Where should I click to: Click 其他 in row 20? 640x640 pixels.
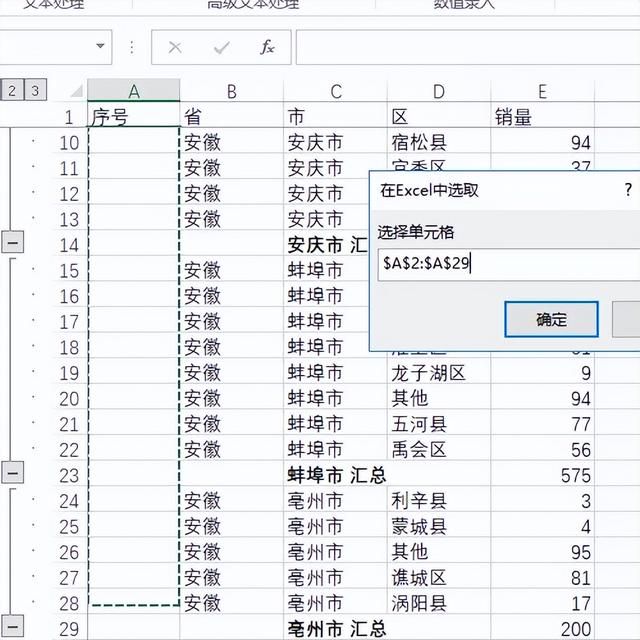coord(439,398)
